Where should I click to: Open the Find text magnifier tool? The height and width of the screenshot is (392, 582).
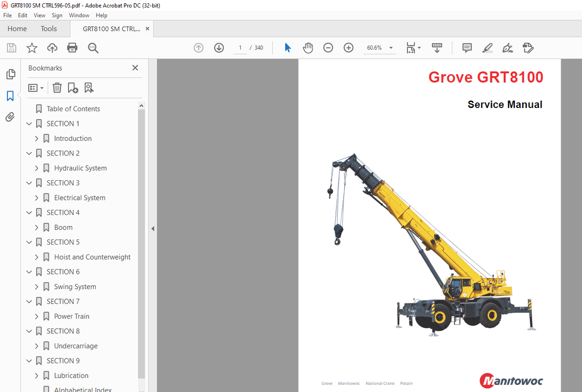[93, 48]
